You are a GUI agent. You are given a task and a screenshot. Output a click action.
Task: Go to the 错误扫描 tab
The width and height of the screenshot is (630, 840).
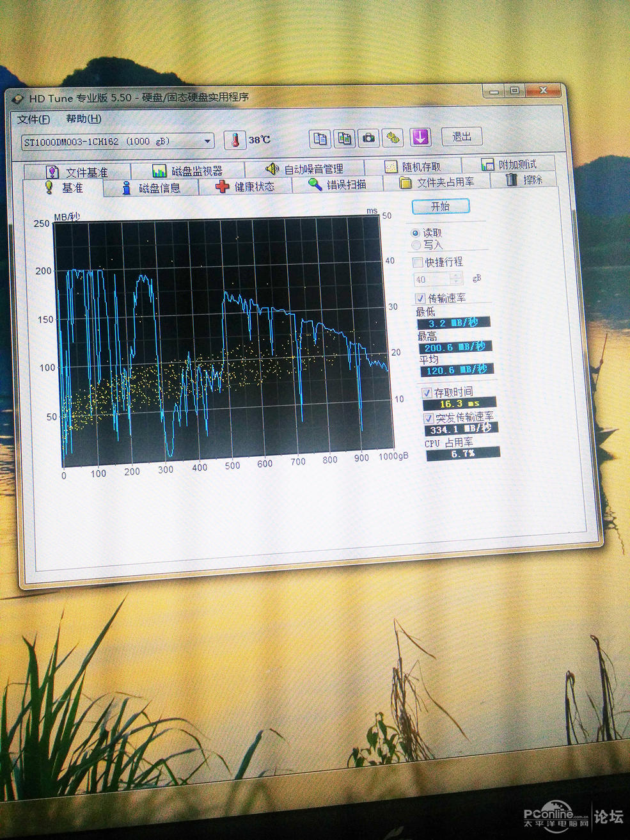(x=338, y=184)
